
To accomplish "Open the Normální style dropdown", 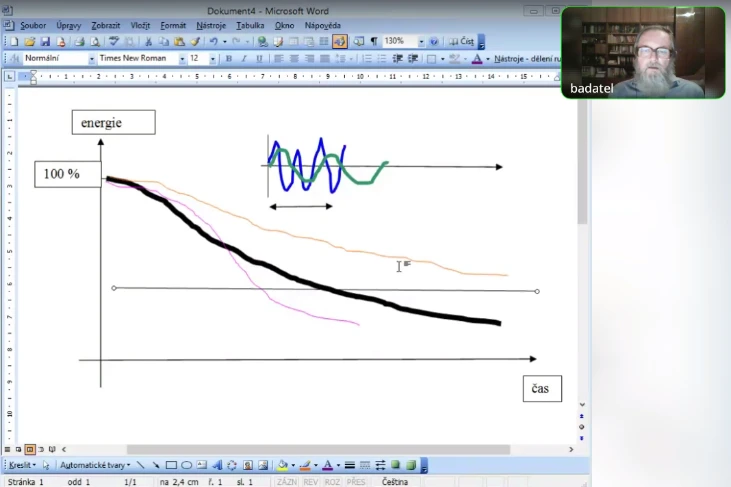I will click(92, 59).
